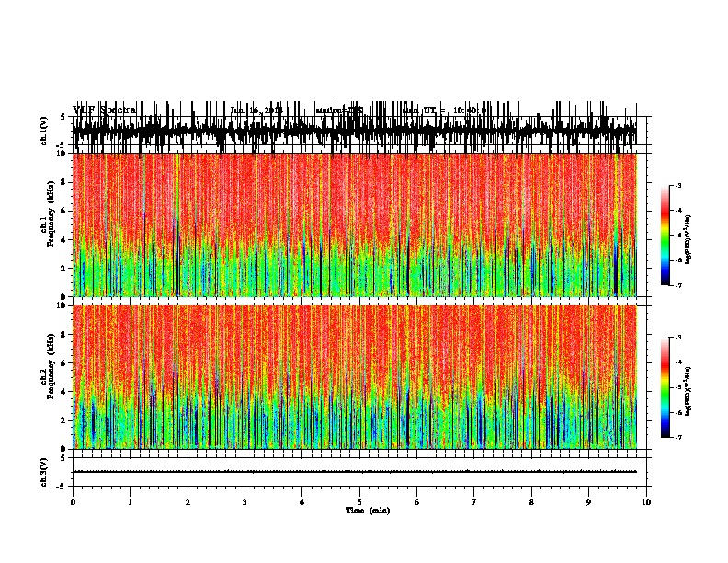The width and height of the screenshot is (728, 563).
Task: Click the ch.2 spectrogram colorbar
Action: click(x=665, y=387)
